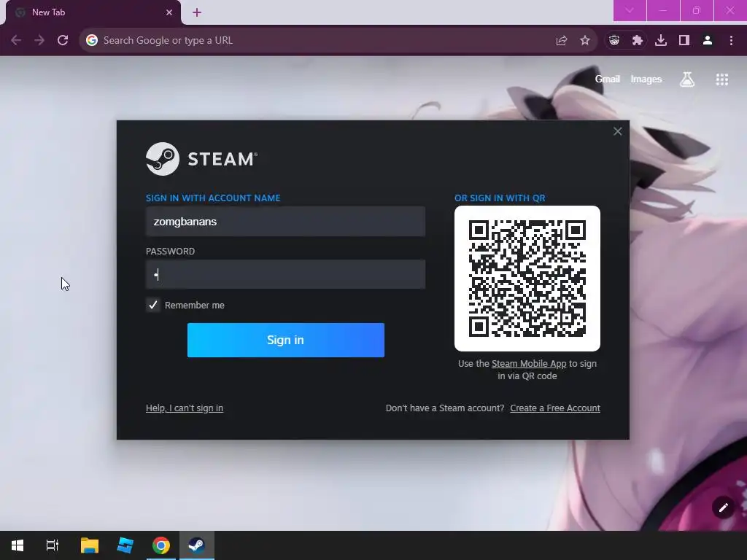Open the Roblox Studio taskbar icon
This screenshot has height=560, width=747.
(x=125, y=545)
